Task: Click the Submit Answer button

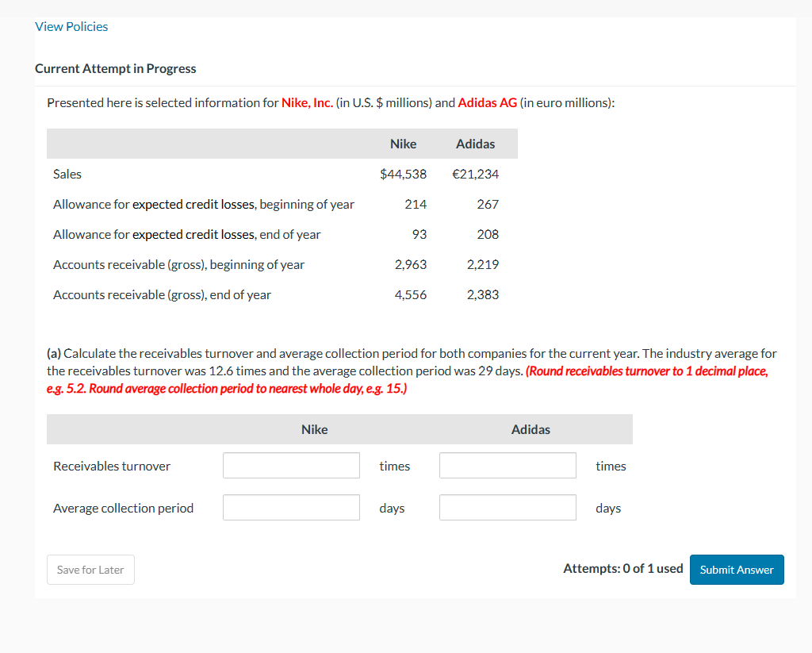Action: click(x=737, y=570)
